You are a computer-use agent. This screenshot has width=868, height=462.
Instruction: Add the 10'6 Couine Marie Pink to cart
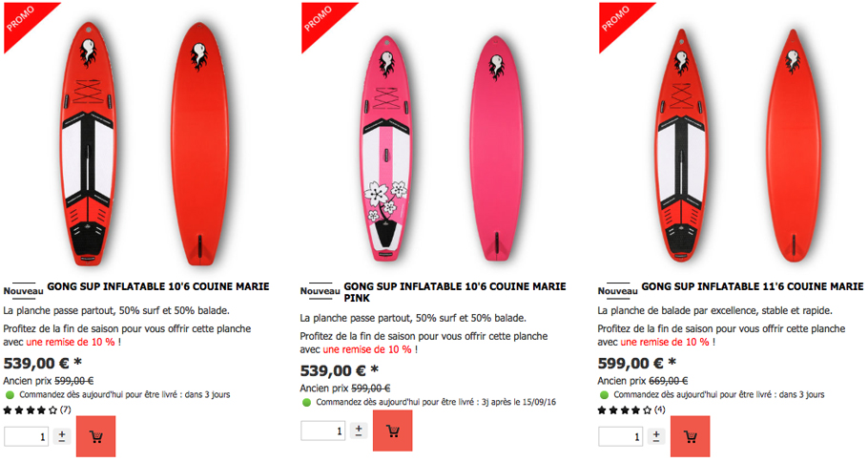(x=392, y=430)
